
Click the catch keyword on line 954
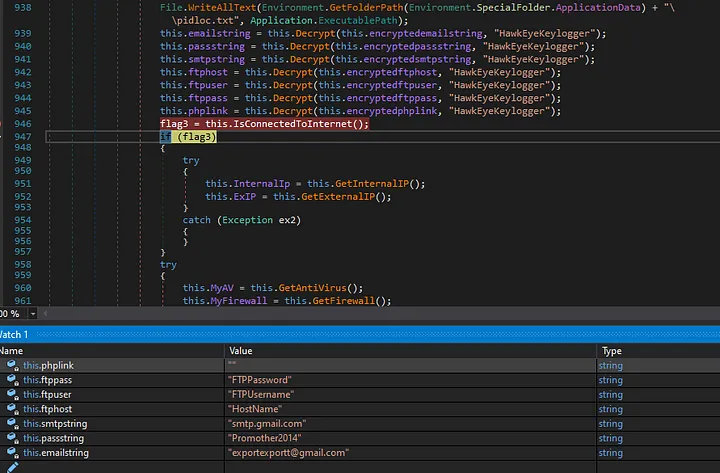(x=197, y=220)
